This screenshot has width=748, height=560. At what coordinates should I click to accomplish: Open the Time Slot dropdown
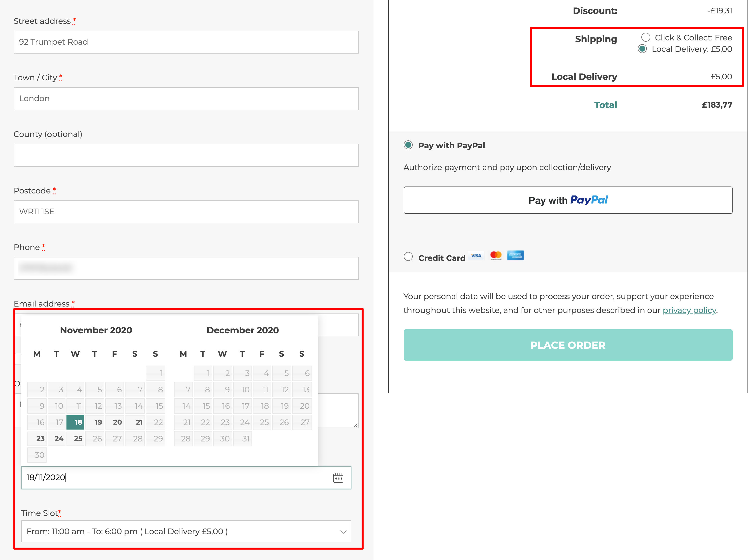point(186,531)
